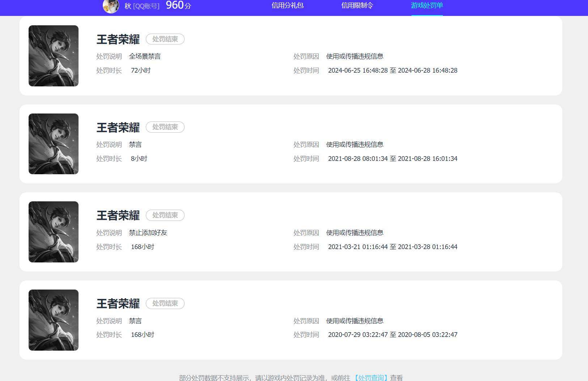This screenshot has height=381, width=588.
Task: Click time range 2021-08-28 08:01:34
Action: coord(393,159)
